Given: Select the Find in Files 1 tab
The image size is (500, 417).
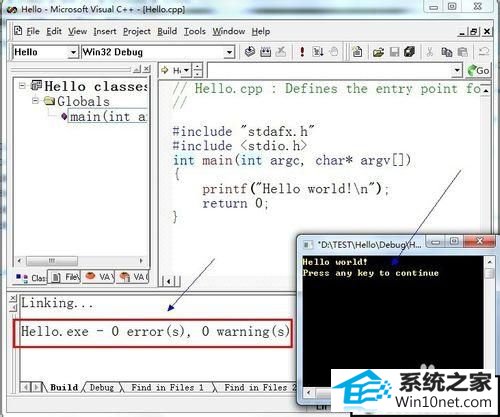Looking at the screenshot, I should [167, 388].
